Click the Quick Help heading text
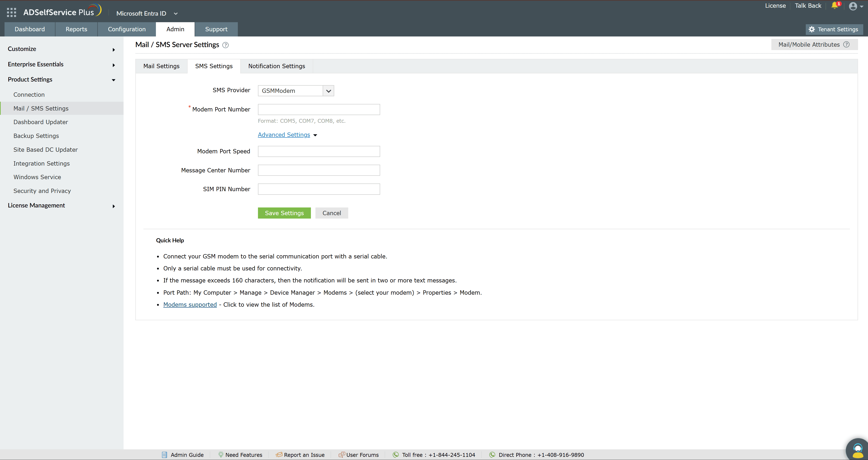The image size is (868, 460). pos(170,241)
